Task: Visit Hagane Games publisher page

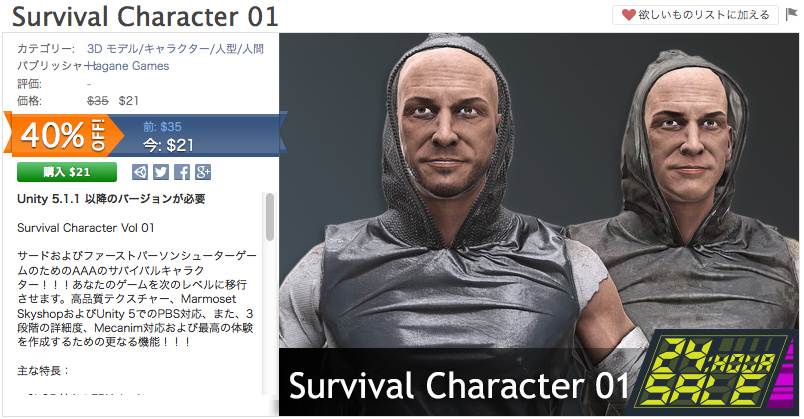Action: (x=128, y=66)
